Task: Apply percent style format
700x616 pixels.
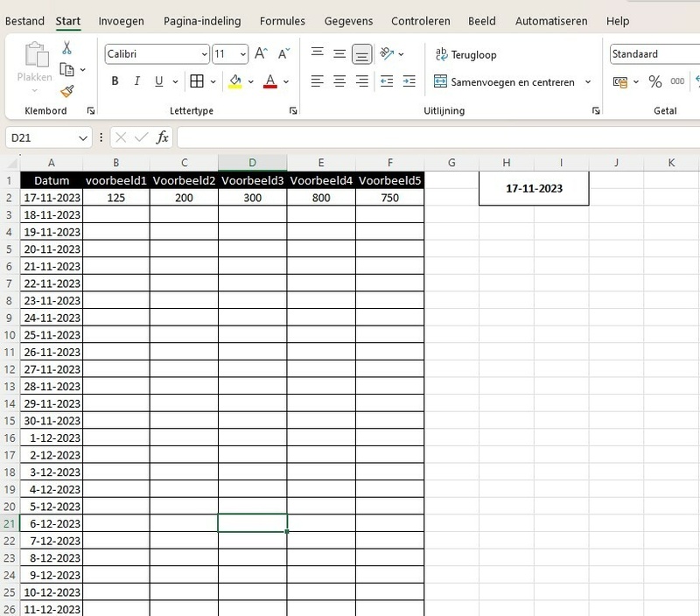Action: click(654, 81)
